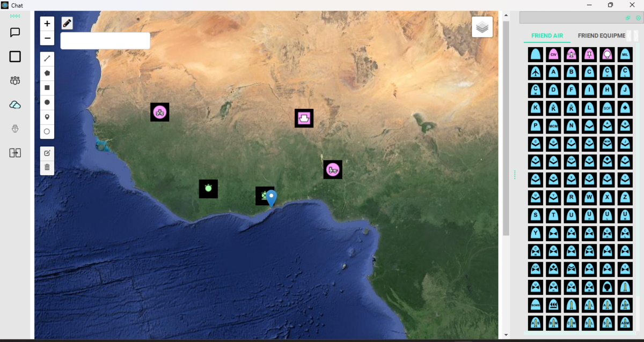Viewport: 644px width, 342px height.
Task: Open the people group sidebar icon
Action: (x=15, y=81)
